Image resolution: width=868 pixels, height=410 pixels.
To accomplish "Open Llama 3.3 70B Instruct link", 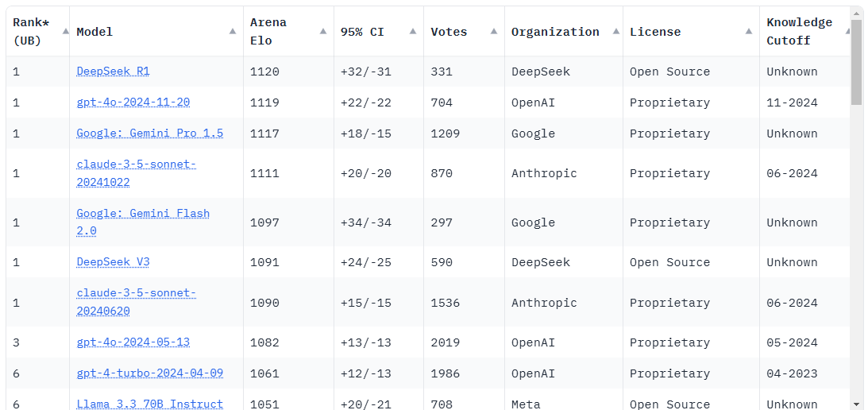I will pos(149,404).
